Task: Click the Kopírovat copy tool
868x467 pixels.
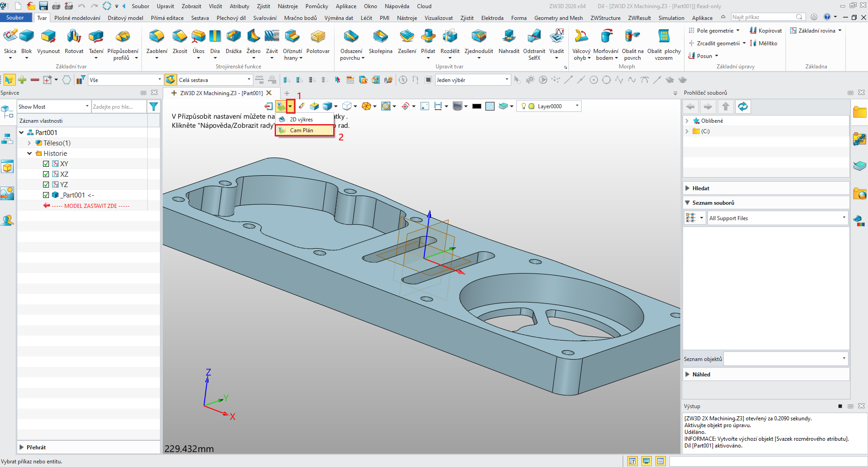Action: click(x=766, y=30)
